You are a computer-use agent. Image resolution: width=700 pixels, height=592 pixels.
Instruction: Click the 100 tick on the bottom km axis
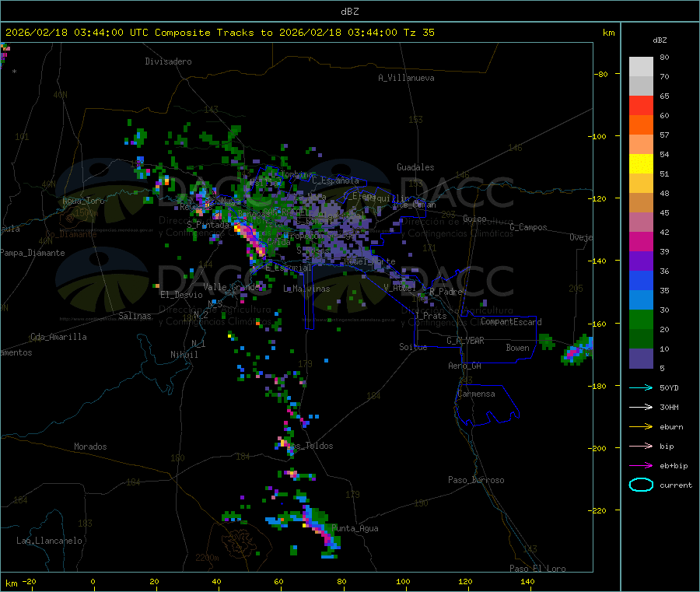click(x=403, y=581)
